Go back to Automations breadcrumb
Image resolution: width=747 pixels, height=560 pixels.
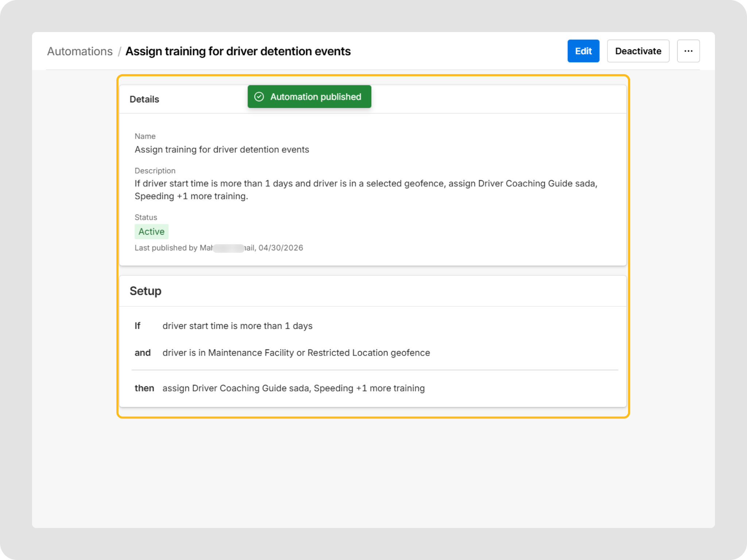pyautogui.click(x=80, y=51)
